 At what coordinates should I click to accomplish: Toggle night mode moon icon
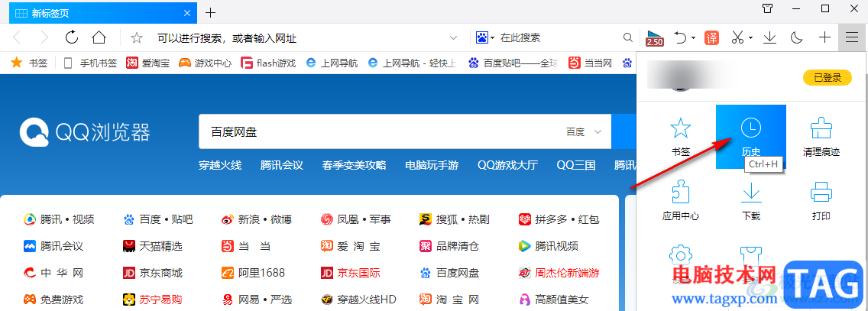pos(797,37)
